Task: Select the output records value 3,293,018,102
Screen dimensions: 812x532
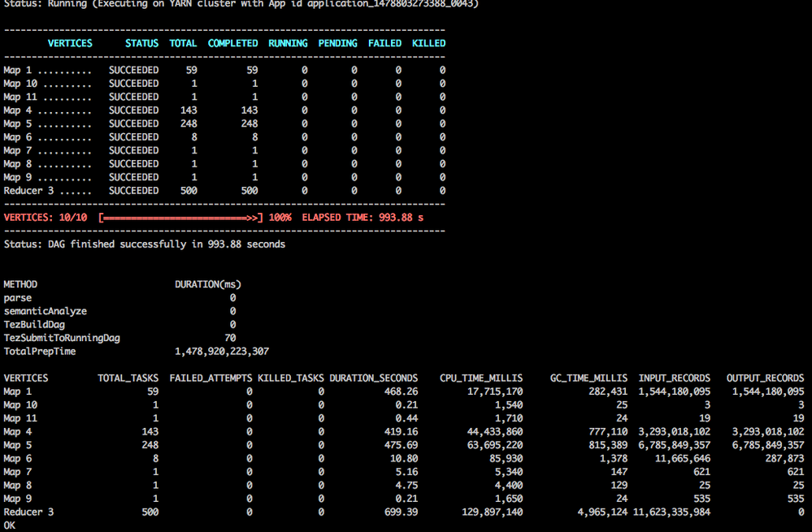Action: [768, 431]
